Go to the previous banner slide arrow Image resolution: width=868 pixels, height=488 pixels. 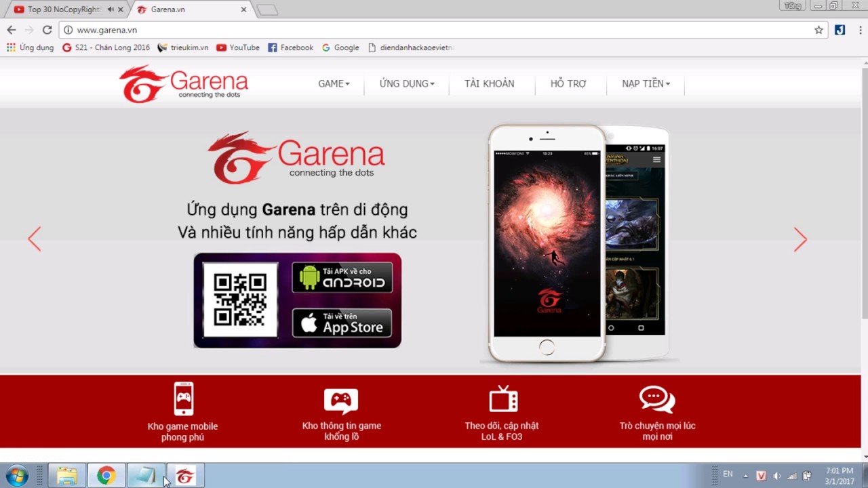[35, 239]
